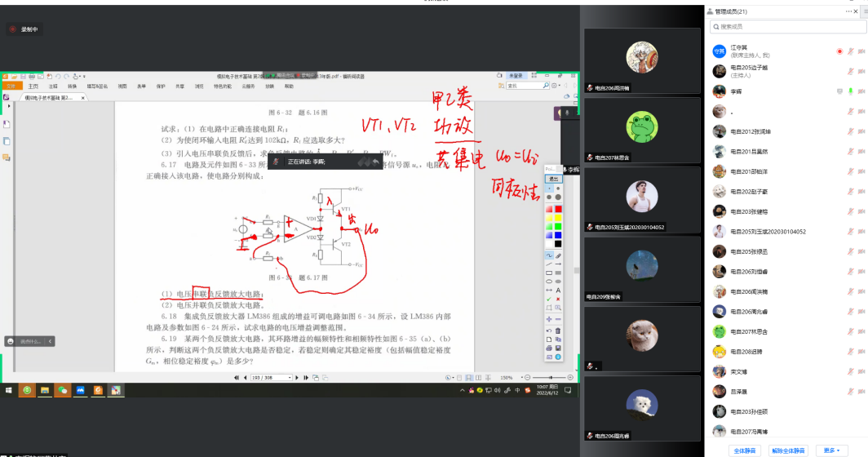Click the 搜索成员 search field
This screenshot has height=457, width=868.
click(x=786, y=28)
